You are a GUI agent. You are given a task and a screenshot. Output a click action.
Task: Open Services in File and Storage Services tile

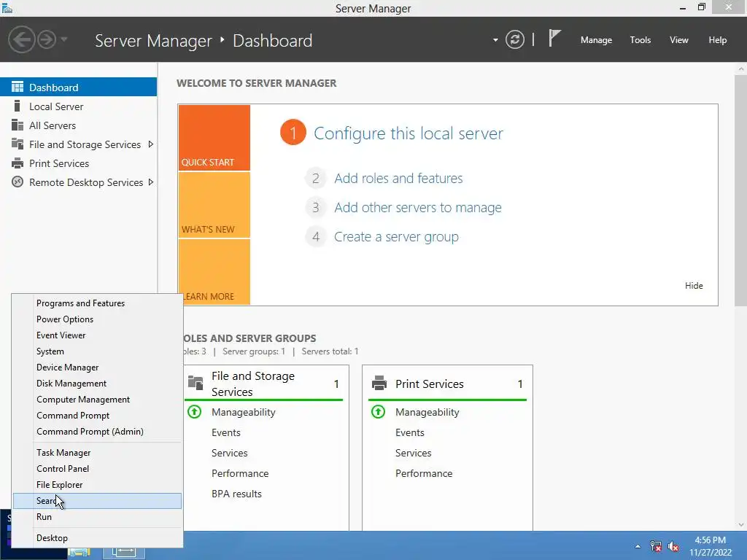[x=229, y=453]
